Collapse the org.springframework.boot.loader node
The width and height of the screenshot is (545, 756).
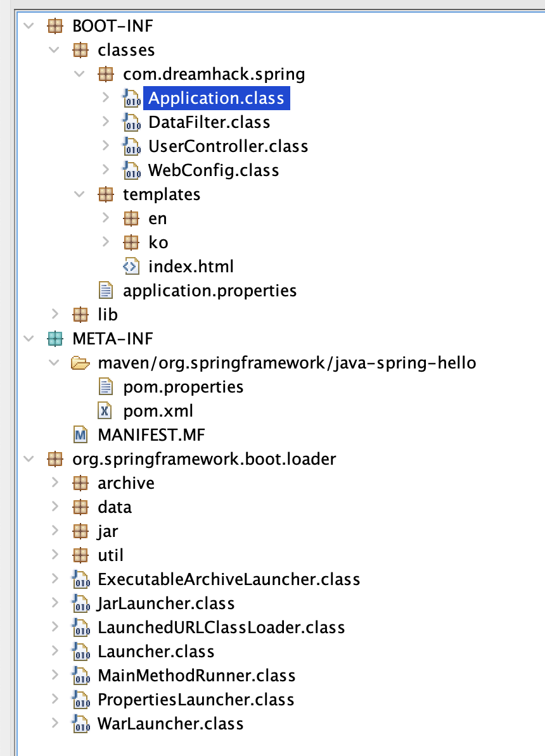tap(29, 458)
